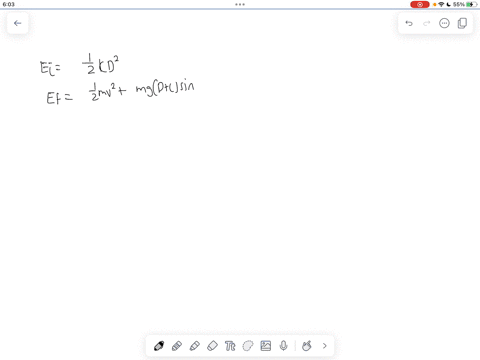
Task: Tap the three dots at top center
Action: 240,4
